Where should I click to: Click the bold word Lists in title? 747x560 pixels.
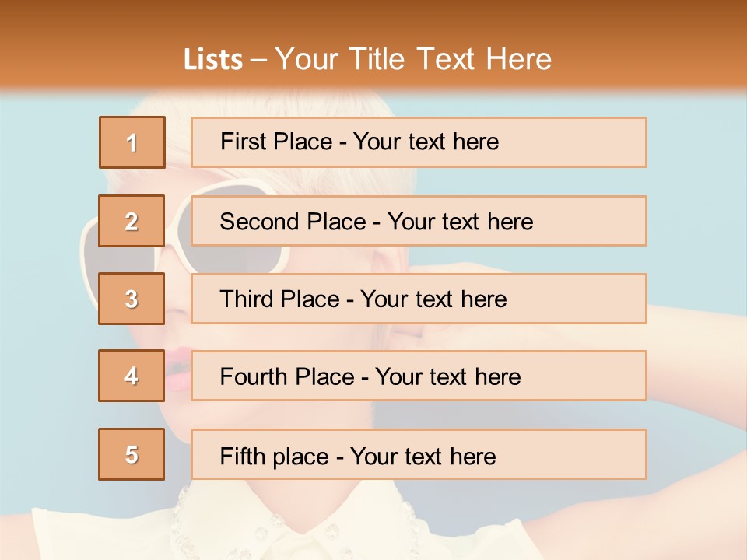coord(213,59)
